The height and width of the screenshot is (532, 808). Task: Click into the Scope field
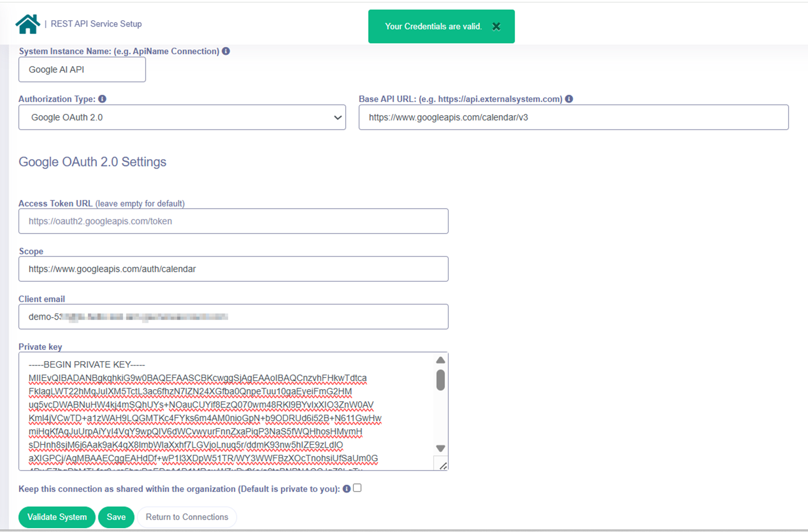tap(233, 269)
